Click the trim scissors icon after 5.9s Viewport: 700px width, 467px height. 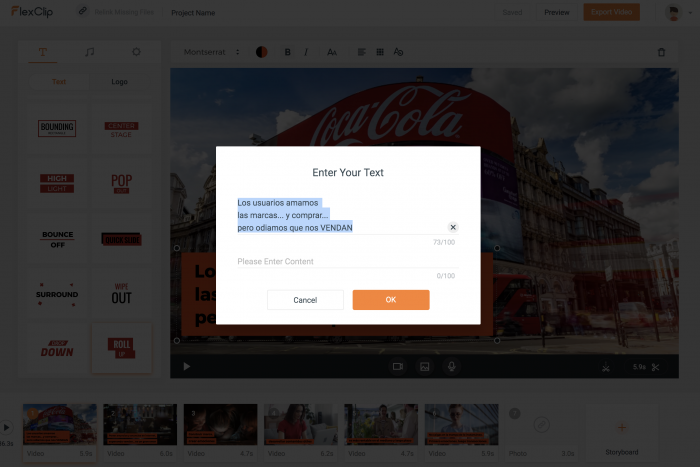pos(655,367)
